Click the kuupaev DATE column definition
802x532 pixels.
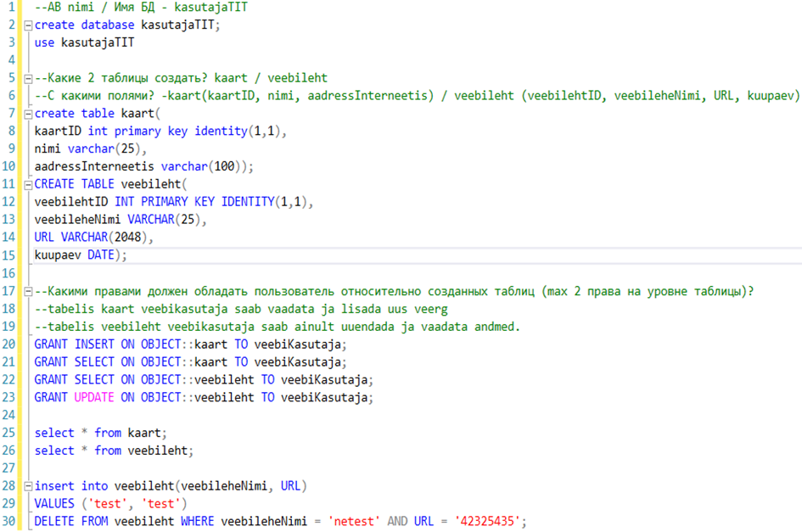81,255
